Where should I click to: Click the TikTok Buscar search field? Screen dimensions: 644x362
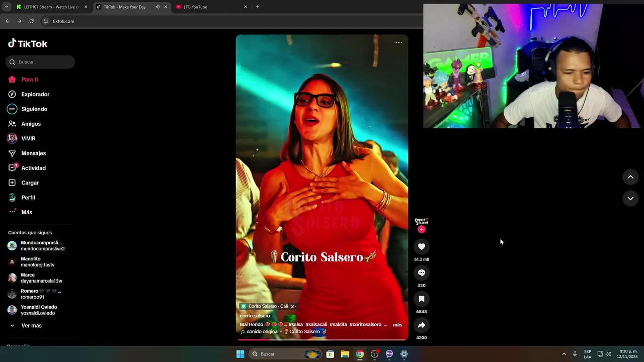pos(40,62)
